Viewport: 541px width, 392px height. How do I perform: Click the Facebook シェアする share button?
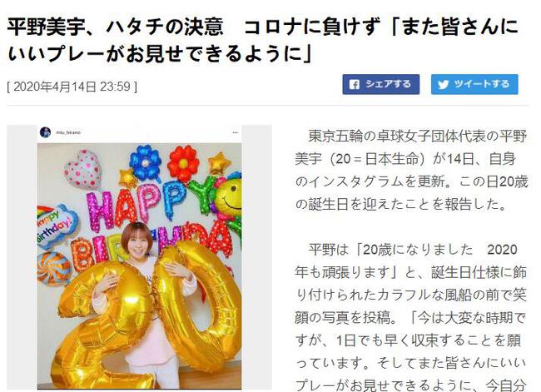click(x=381, y=84)
